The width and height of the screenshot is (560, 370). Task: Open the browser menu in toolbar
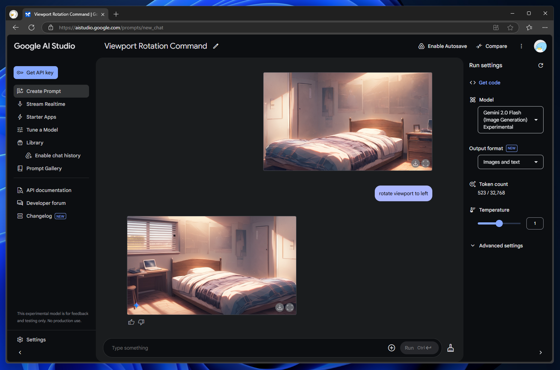click(x=545, y=28)
